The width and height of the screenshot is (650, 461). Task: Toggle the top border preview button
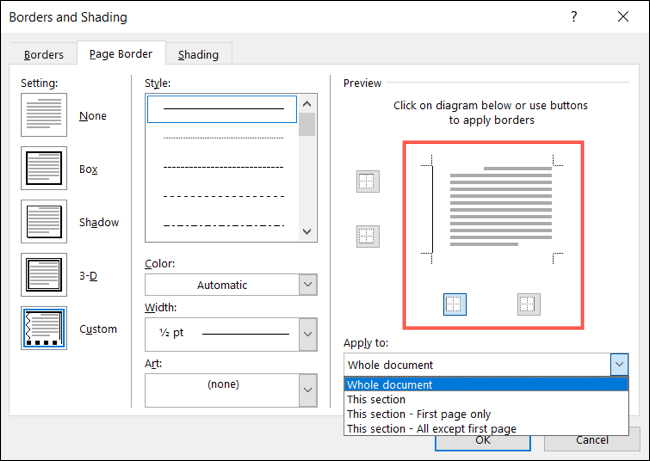367,181
